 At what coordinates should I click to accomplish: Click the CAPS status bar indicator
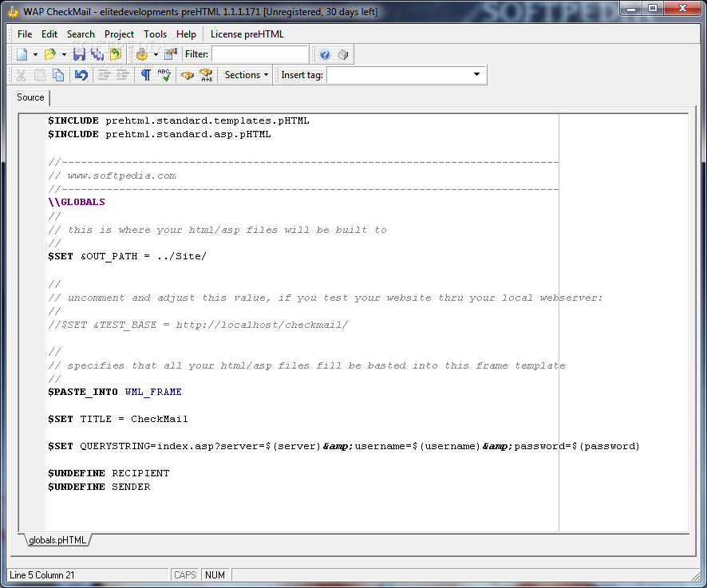[185, 575]
